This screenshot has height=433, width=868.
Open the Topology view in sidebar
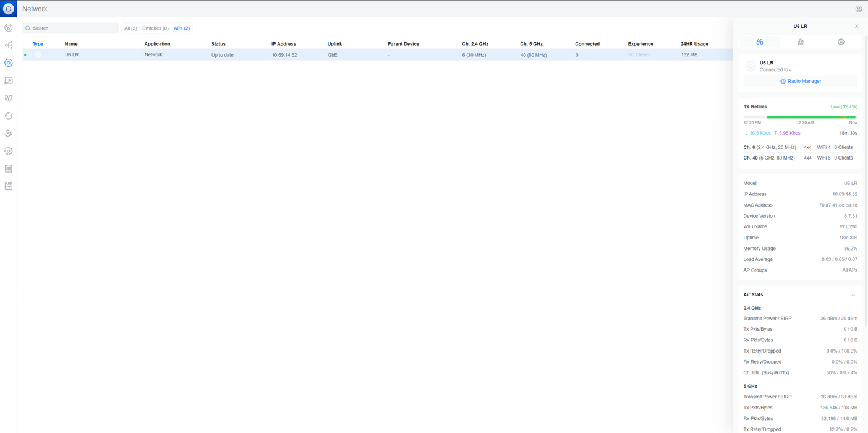9,45
